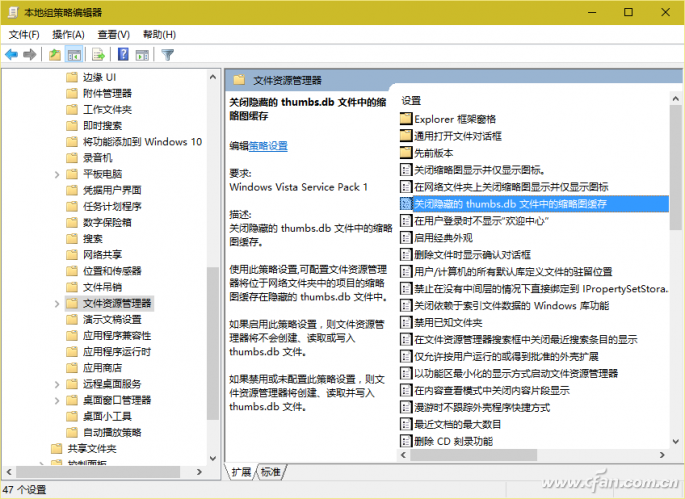Click the Export list toolbar icon
Viewport: 685px width, 499px height.
click(100, 55)
